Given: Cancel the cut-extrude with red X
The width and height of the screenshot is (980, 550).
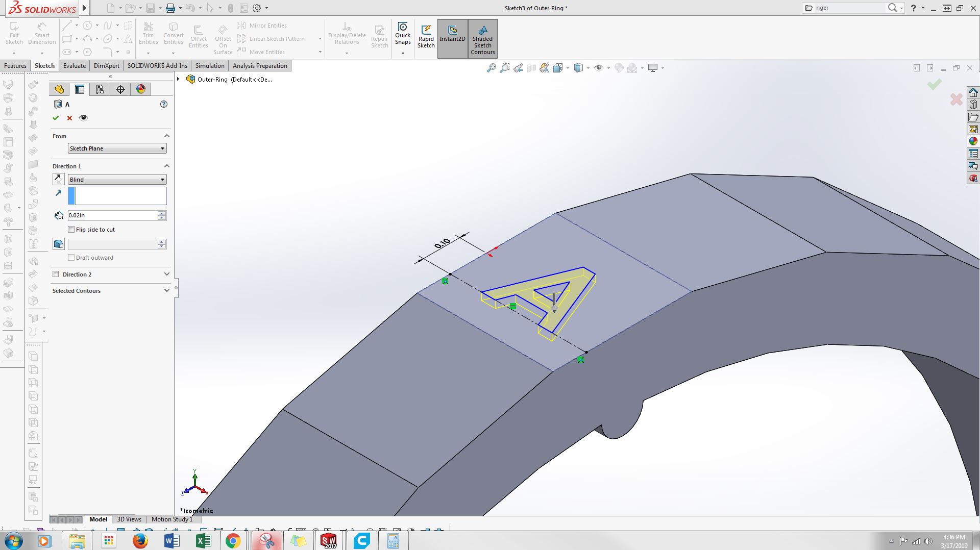Looking at the screenshot, I should (70, 118).
